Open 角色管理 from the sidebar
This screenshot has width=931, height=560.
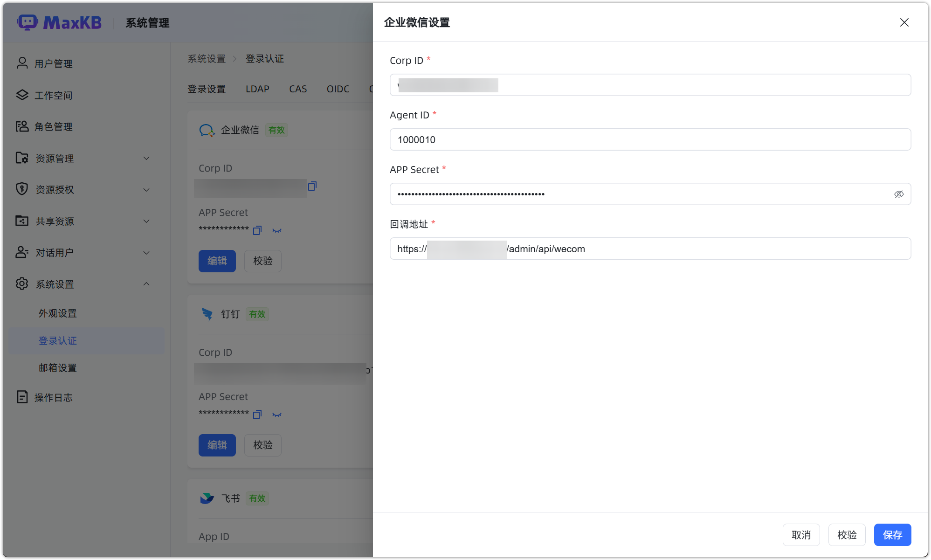(x=54, y=126)
